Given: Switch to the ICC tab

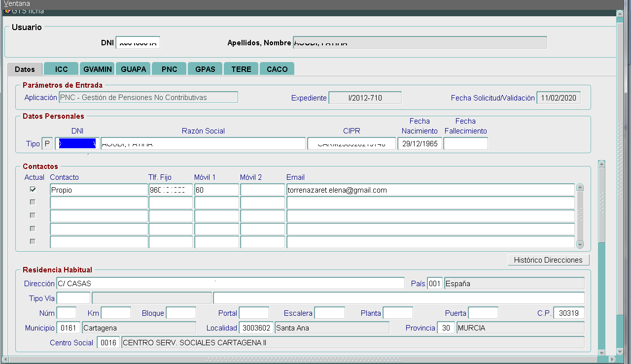Looking at the screenshot, I should (x=61, y=69).
